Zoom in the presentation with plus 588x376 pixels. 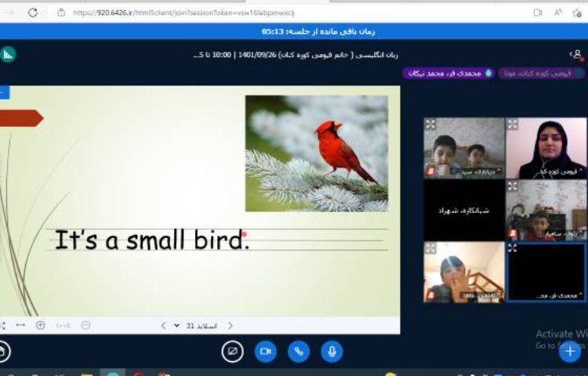click(41, 325)
